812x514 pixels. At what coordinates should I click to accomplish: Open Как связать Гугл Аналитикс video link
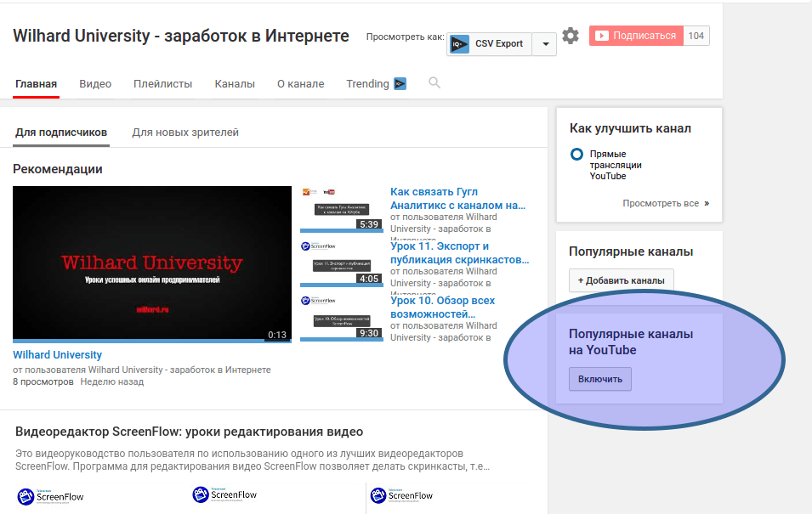tap(457, 199)
